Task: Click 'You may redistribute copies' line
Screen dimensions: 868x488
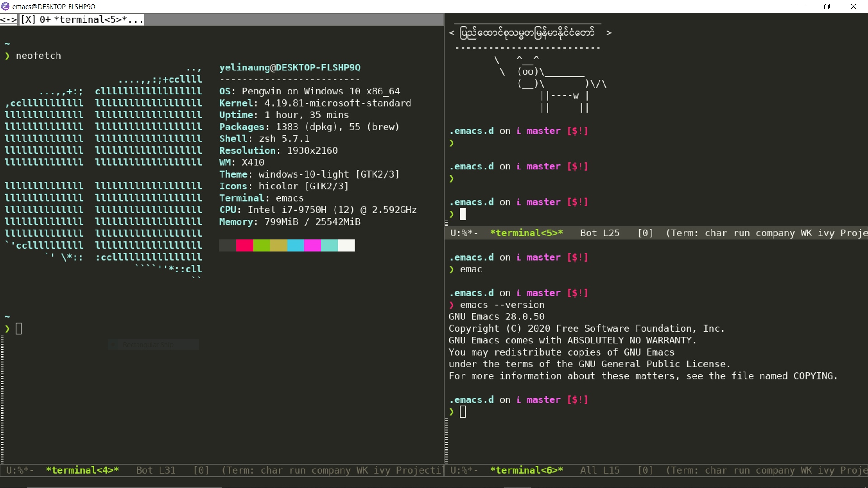Action: click(x=561, y=352)
